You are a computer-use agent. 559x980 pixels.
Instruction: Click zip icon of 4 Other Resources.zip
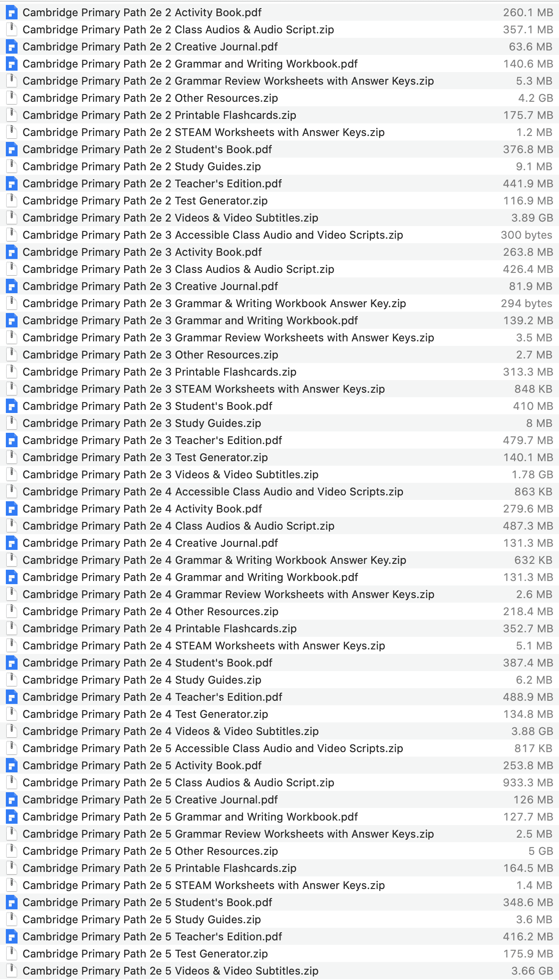pos(12,612)
